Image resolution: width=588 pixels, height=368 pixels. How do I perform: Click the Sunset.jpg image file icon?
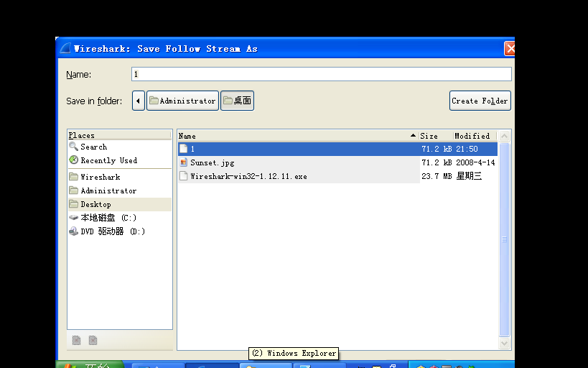point(183,162)
